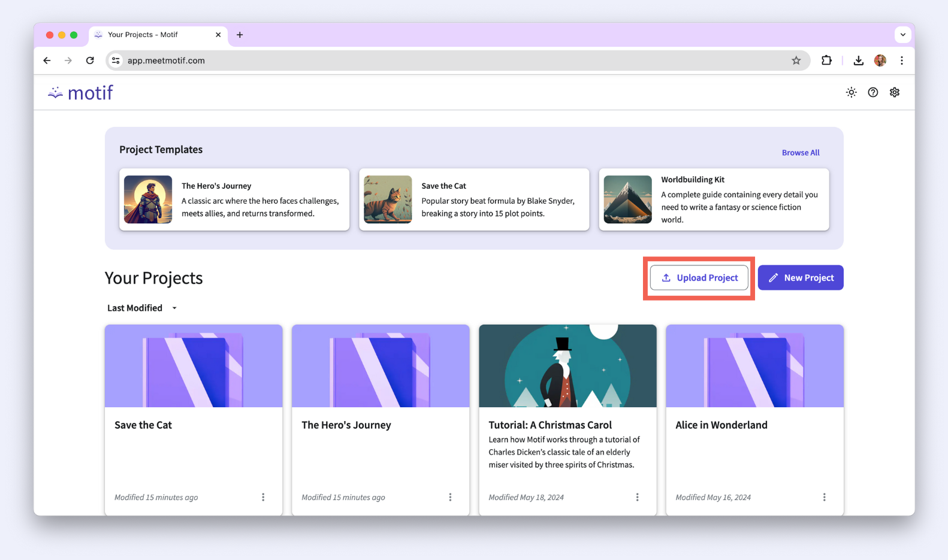Open the Chrome three-dot menu
Image resolution: width=948 pixels, height=560 pixels.
[901, 60]
